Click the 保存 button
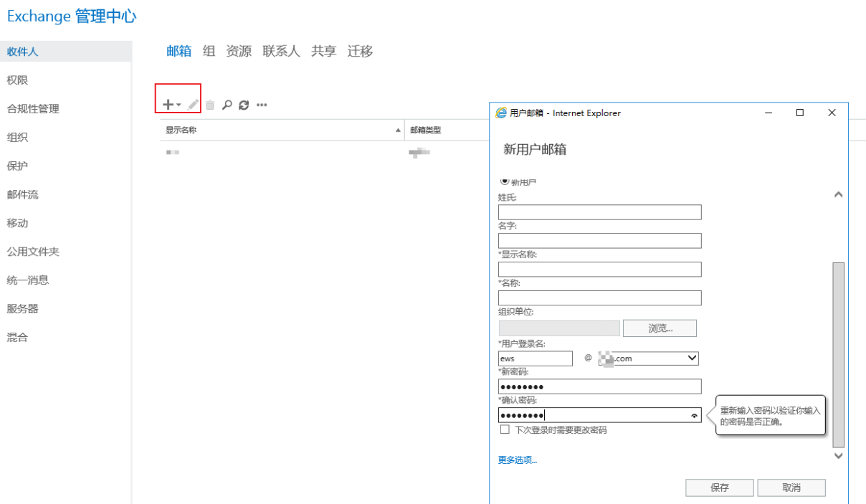This screenshot has width=866, height=504. [x=719, y=488]
